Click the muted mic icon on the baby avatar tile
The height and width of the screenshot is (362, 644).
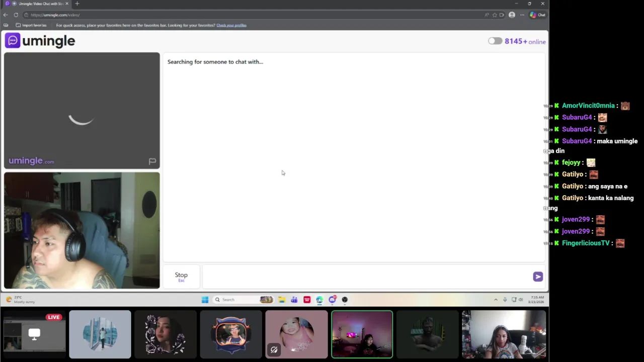pyautogui.click(x=274, y=350)
